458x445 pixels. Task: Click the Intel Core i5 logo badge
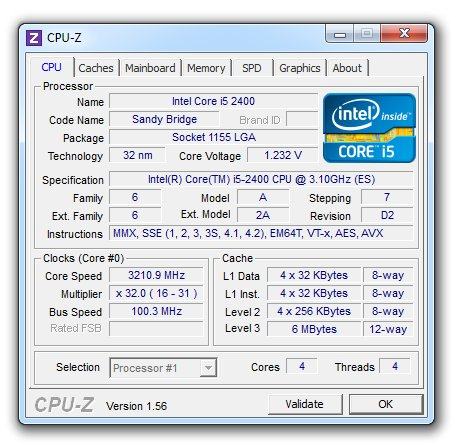(369, 128)
